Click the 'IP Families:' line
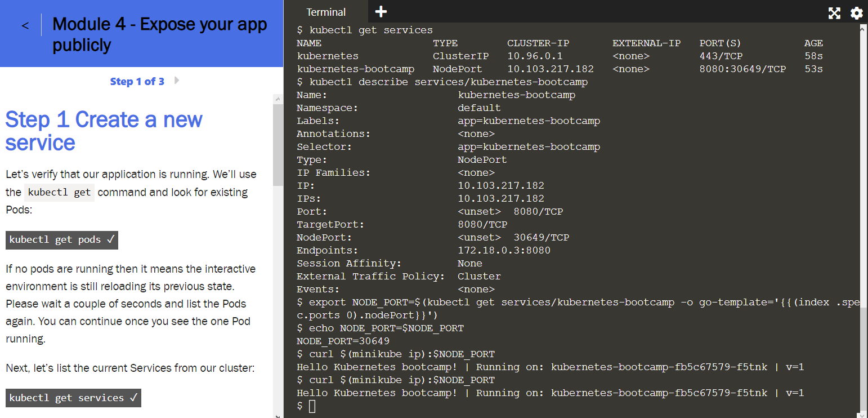The height and width of the screenshot is (418, 868). coord(395,173)
